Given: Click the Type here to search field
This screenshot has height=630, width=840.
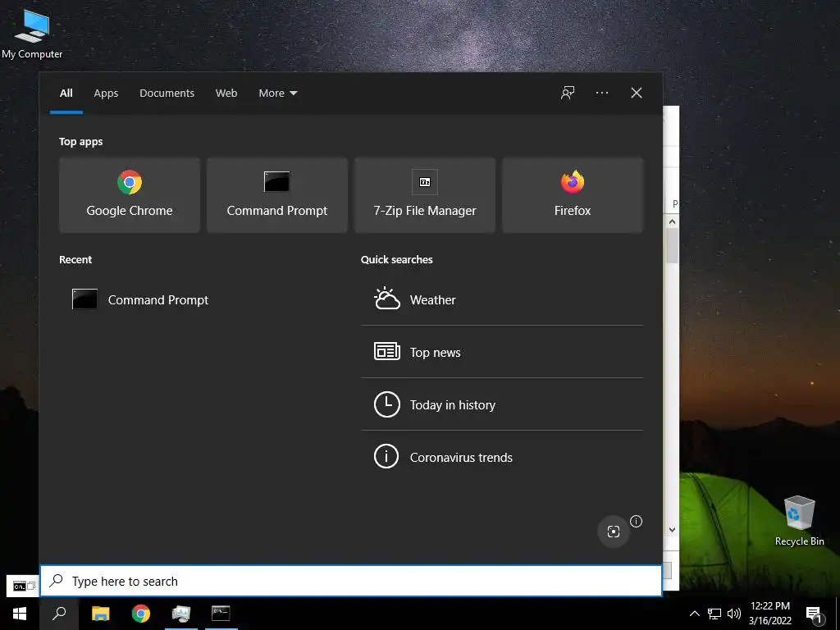Looking at the screenshot, I should pos(351,581).
